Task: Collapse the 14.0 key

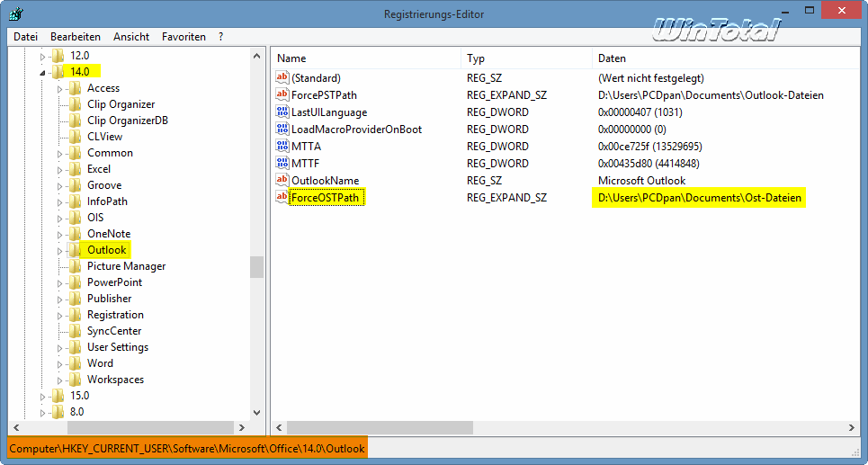Action: click(x=43, y=72)
